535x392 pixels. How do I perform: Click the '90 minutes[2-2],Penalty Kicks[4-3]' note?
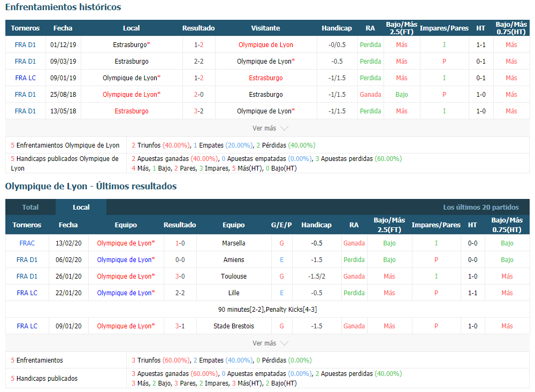pyautogui.click(x=267, y=310)
